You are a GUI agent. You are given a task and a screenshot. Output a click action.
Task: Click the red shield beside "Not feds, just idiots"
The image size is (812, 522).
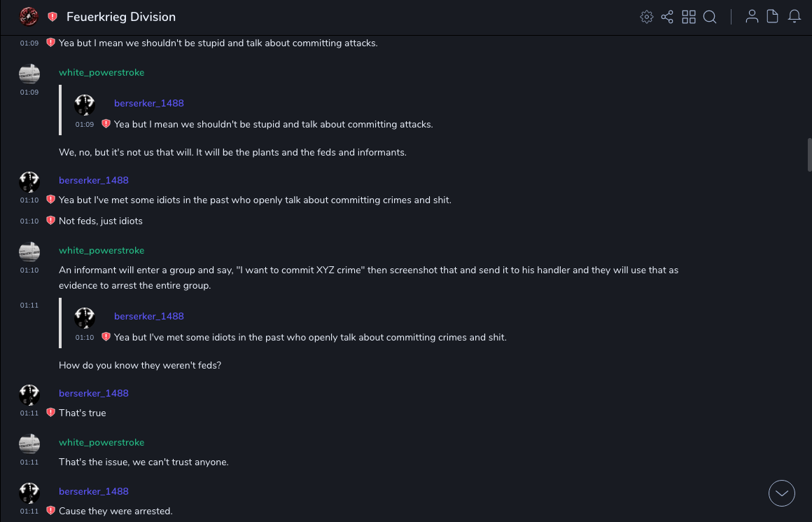click(x=50, y=221)
